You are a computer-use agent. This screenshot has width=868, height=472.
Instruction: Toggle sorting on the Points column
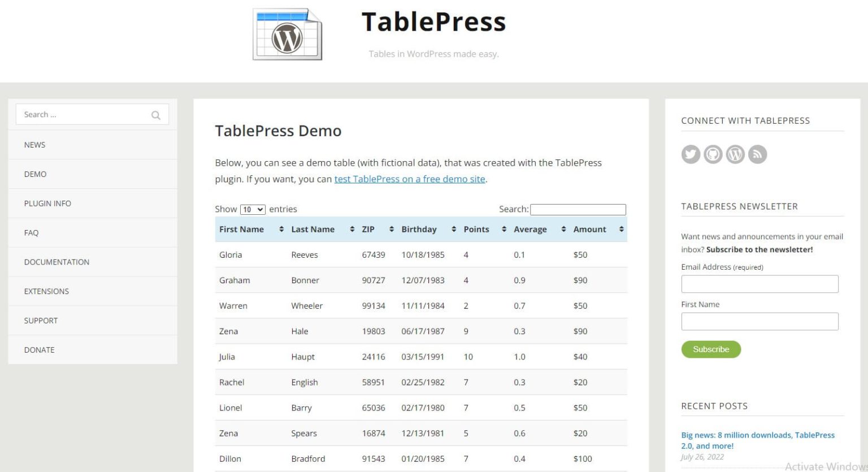point(503,229)
